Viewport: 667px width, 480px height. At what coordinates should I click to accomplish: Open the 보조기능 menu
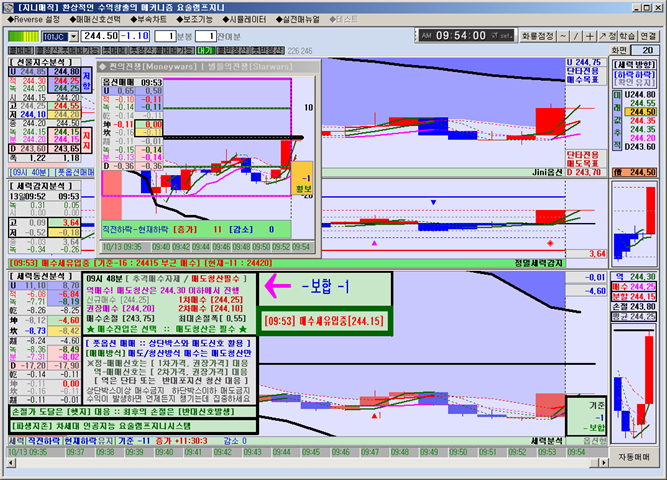[194, 20]
